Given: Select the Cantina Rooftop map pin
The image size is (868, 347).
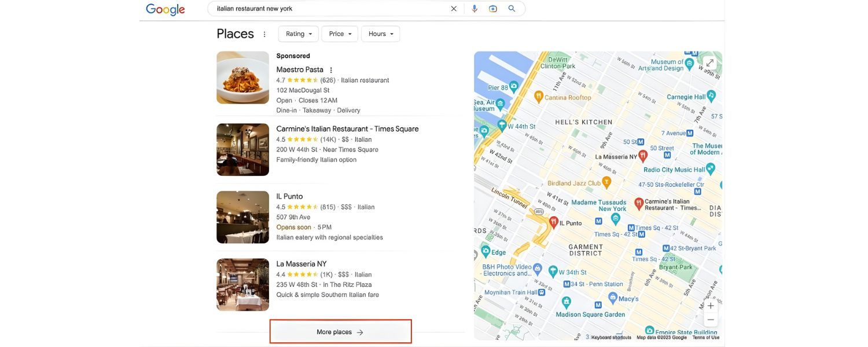Looking at the screenshot, I should [x=538, y=96].
